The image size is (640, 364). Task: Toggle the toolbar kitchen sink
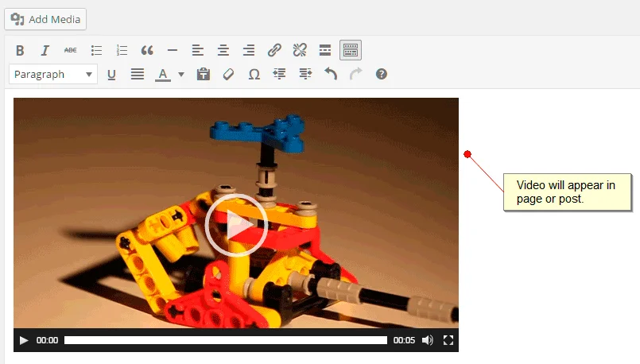pyautogui.click(x=350, y=50)
